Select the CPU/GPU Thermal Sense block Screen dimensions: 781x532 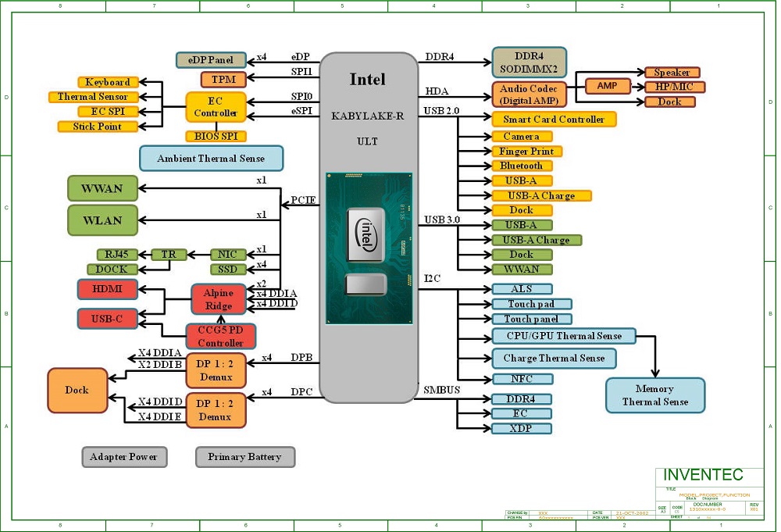[x=564, y=336]
